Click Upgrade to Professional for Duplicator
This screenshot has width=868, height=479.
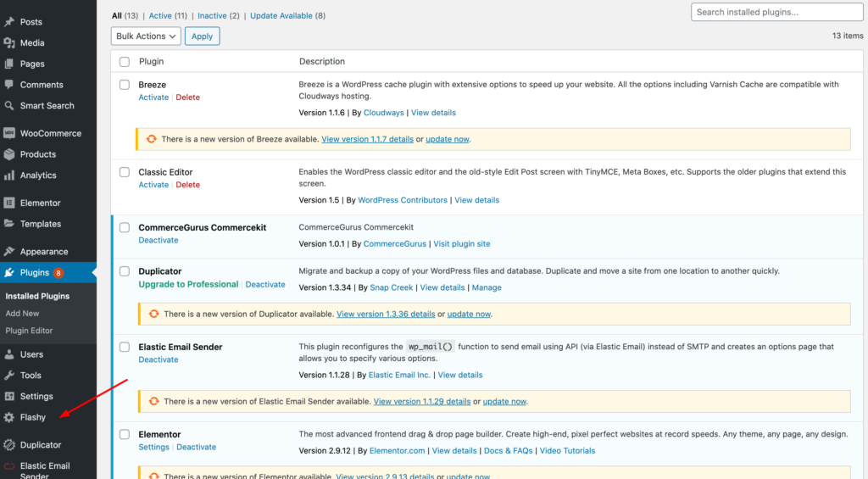click(x=188, y=284)
